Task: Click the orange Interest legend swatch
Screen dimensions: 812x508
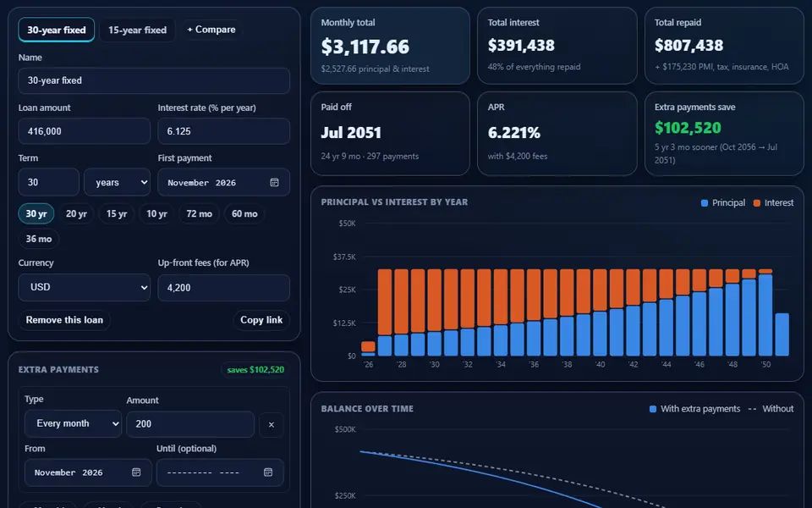Action: 756,203
